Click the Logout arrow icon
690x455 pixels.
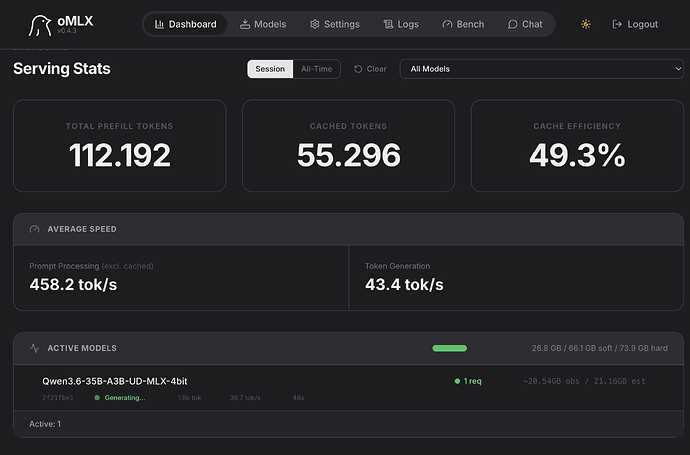point(617,24)
